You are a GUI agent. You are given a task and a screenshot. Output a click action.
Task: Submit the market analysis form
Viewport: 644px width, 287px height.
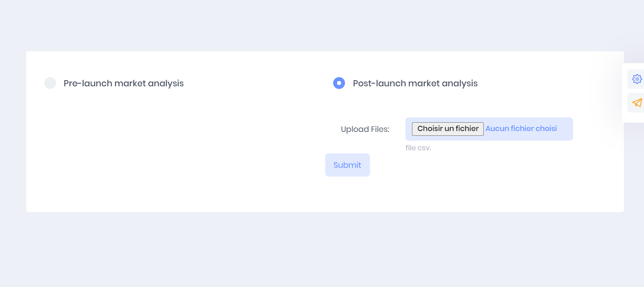[x=348, y=165]
